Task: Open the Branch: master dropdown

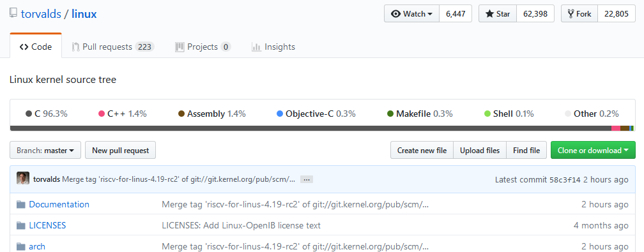Action: coord(45,150)
